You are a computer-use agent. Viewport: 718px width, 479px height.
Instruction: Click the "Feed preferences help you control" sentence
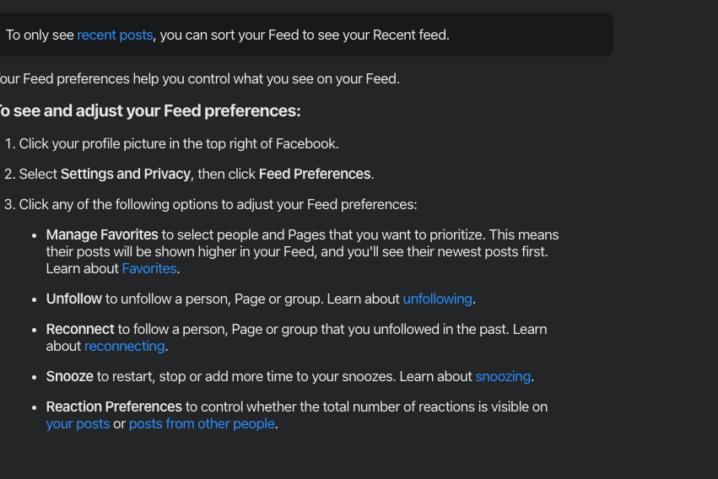200,79
